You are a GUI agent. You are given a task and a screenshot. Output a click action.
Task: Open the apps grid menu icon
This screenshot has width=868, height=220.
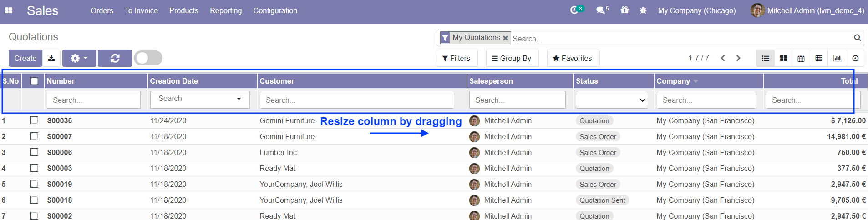pyautogui.click(x=9, y=10)
